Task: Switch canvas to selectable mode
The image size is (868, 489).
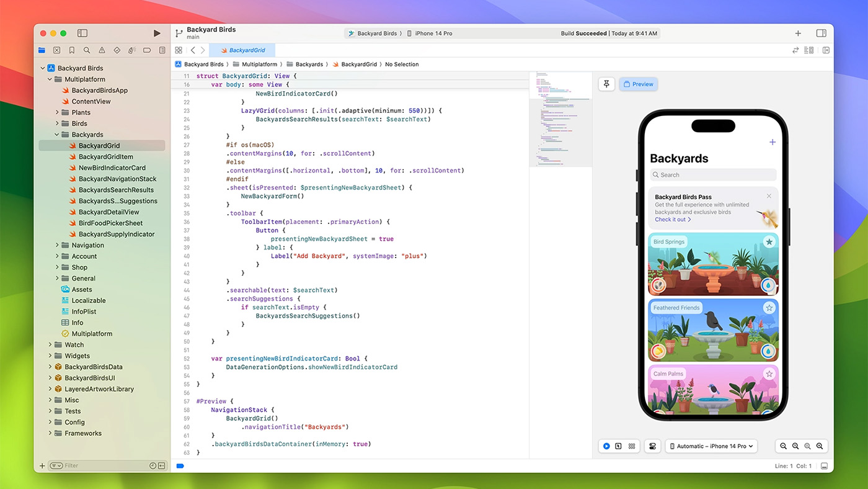Action: (x=619, y=446)
